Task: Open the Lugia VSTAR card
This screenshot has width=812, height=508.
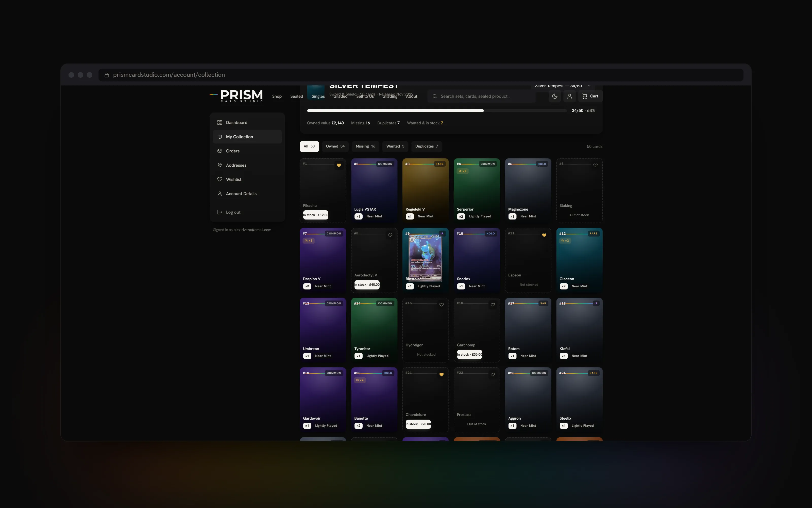Action: tap(374, 190)
